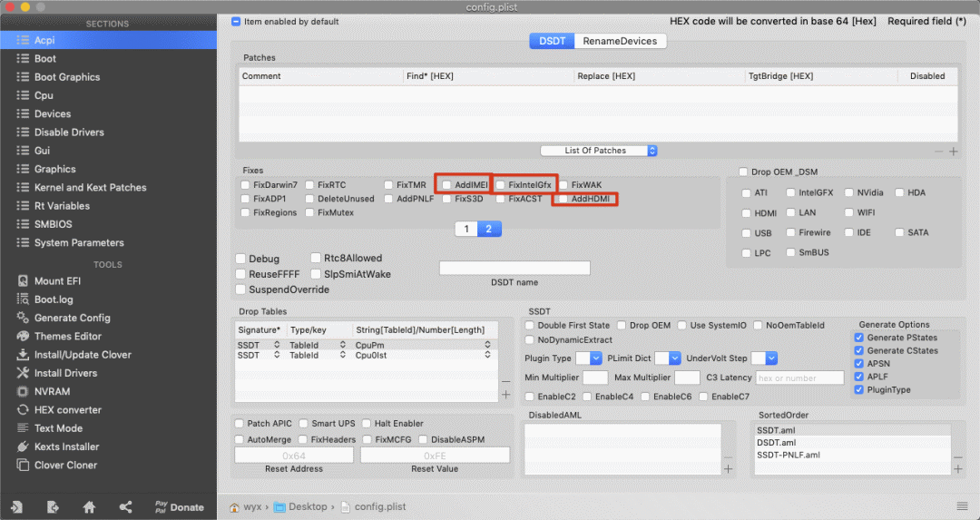
Task: Open the Boot.log viewer
Action: pyautogui.click(x=54, y=299)
